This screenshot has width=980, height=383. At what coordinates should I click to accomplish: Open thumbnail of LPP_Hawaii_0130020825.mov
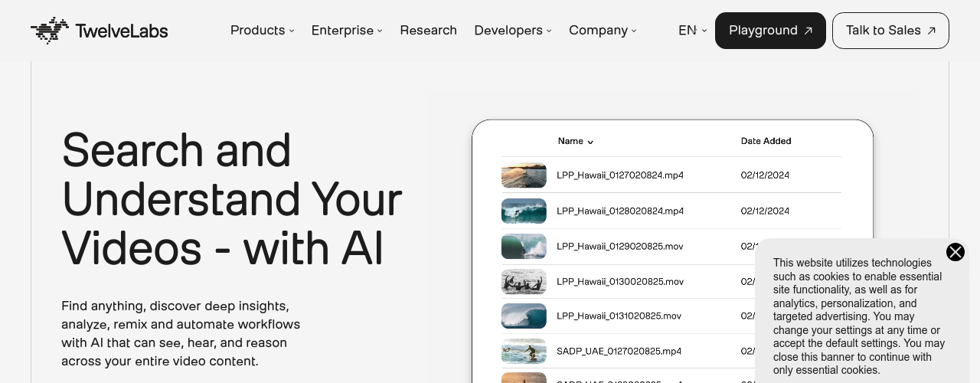[524, 282]
